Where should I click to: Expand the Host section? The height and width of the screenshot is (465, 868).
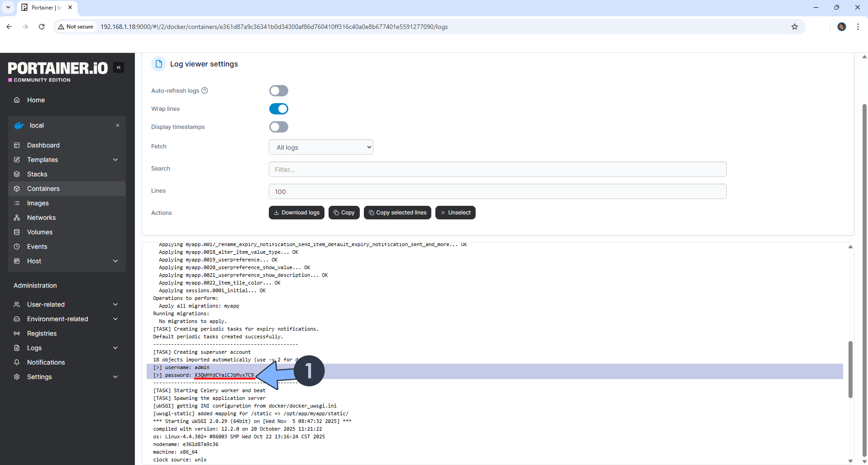pyautogui.click(x=33, y=261)
